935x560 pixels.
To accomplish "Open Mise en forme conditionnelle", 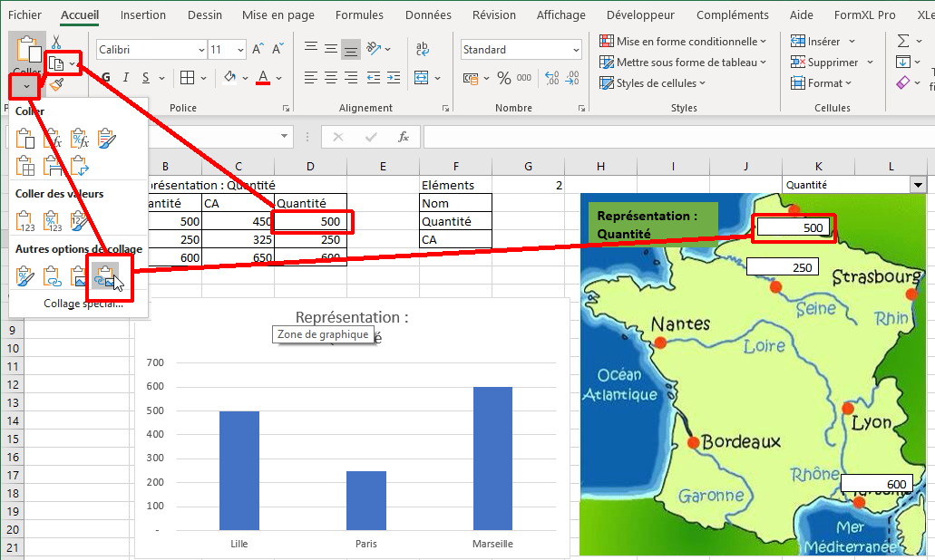I will [683, 41].
